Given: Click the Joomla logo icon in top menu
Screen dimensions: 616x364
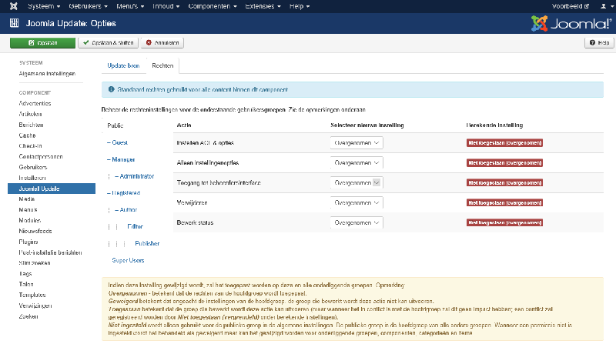Looking at the screenshot, I should tap(14, 6).
